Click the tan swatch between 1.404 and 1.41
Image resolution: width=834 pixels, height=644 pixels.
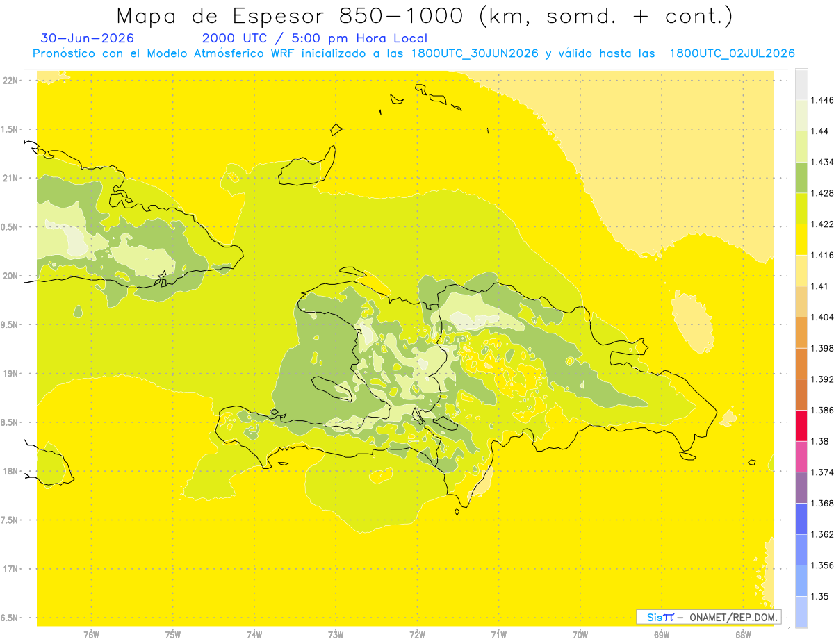[x=801, y=302]
